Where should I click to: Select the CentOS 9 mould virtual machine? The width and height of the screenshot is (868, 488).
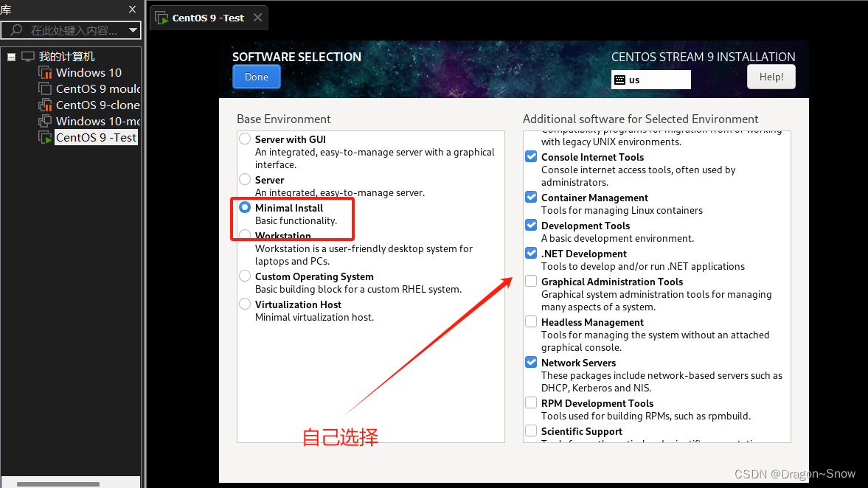click(98, 88)
